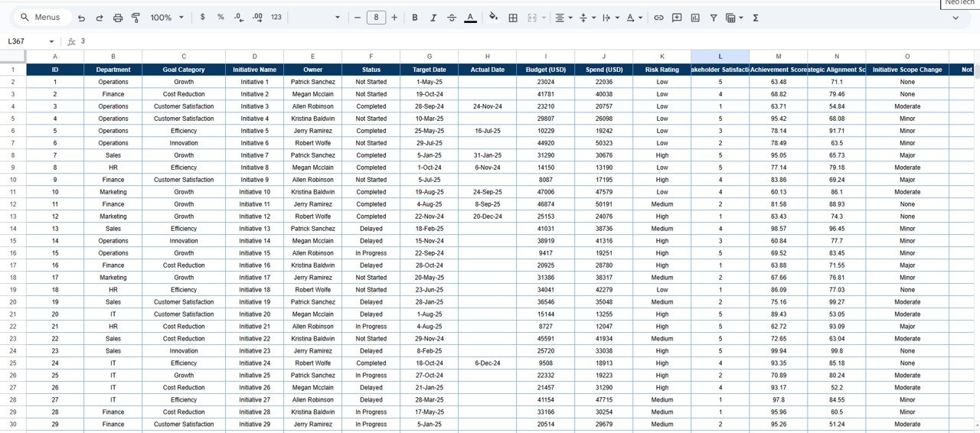Click the Insert link icon
The height and width of the screenshot is (433, 980).
click(x=658, y=18)
